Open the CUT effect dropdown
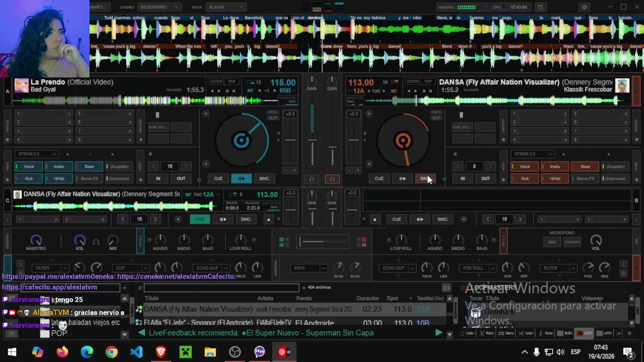644x362 pixels. [131, 268]
